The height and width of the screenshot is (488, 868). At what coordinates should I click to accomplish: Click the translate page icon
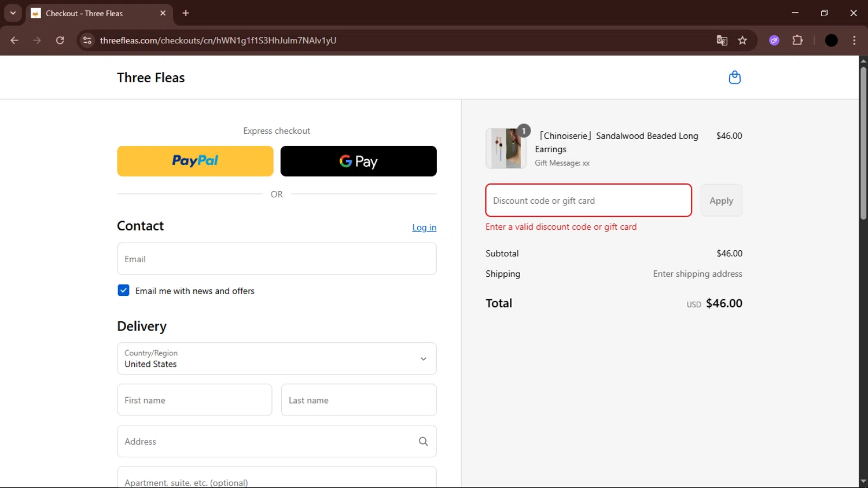(x=722, y=41)
